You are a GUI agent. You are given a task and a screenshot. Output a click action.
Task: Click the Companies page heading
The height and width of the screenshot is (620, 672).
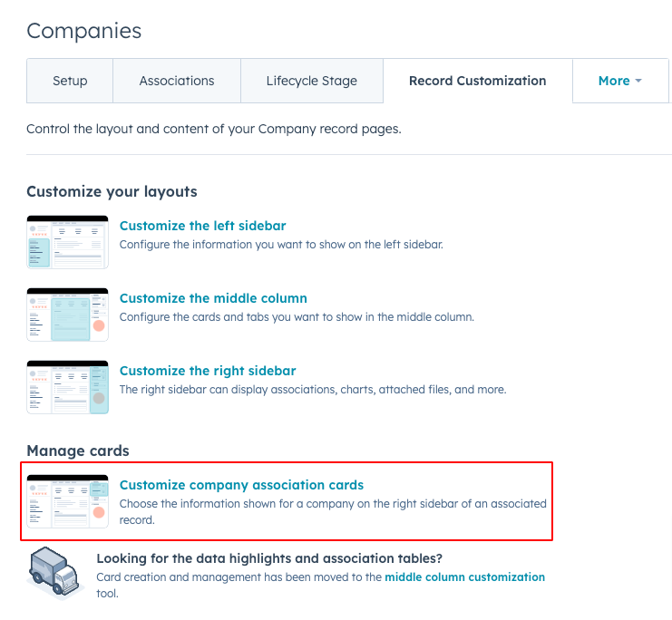click(84, 31)
